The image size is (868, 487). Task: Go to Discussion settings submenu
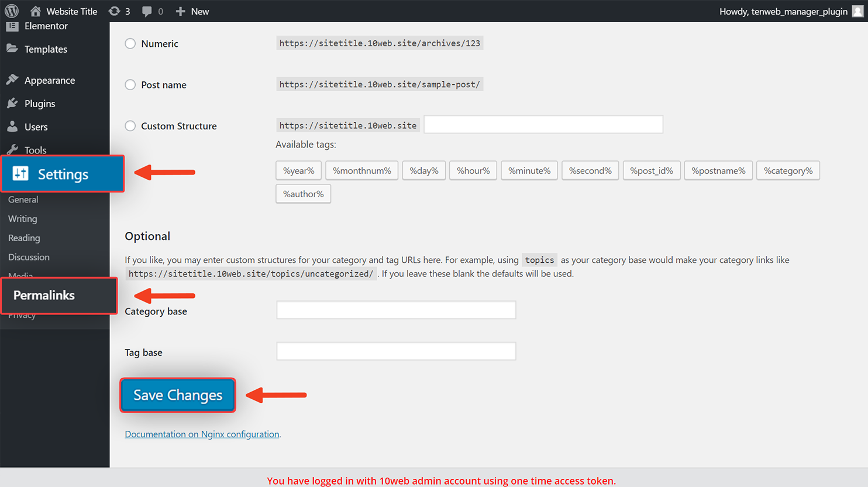(x=29, y=257)
